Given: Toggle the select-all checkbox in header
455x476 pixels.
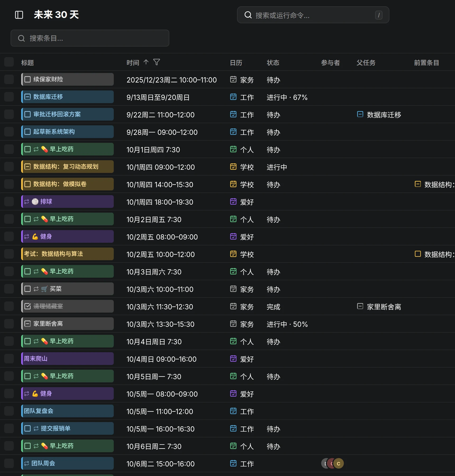Looking at the screenshot, I should 9,62.
